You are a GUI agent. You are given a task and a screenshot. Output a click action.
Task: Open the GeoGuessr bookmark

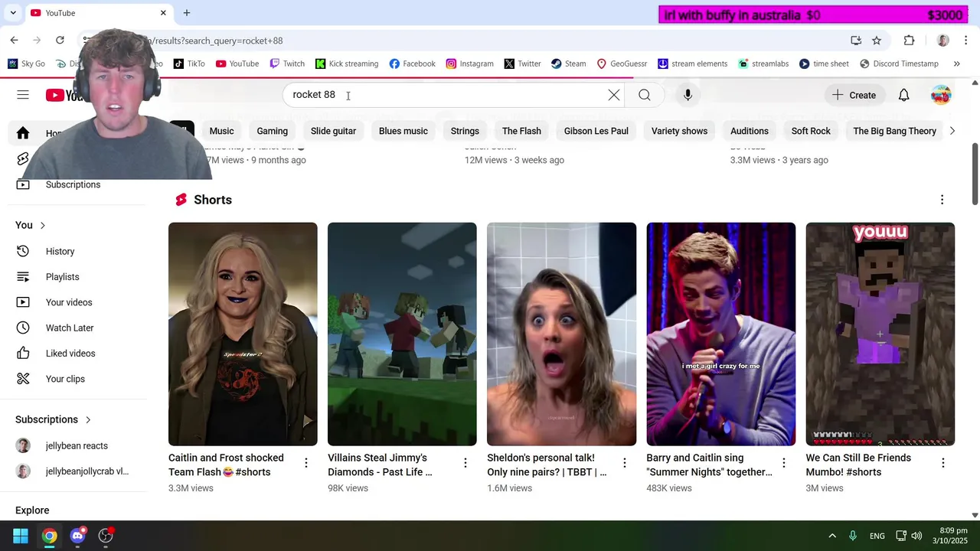[622, 64]
